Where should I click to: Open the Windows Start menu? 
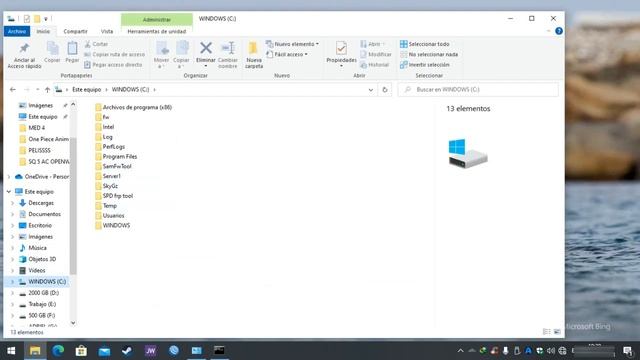[11, 351]
